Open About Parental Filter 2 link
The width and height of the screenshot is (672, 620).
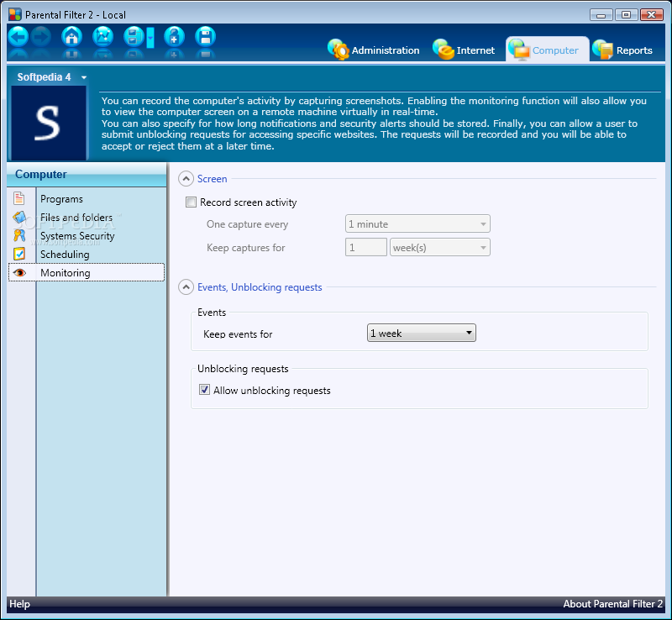(613, 604)
